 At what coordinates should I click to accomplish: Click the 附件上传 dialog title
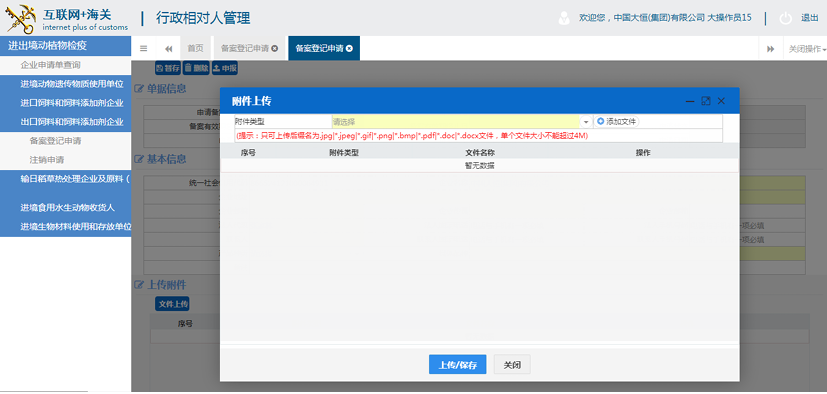pyautogui.click(x=252, y=101)
